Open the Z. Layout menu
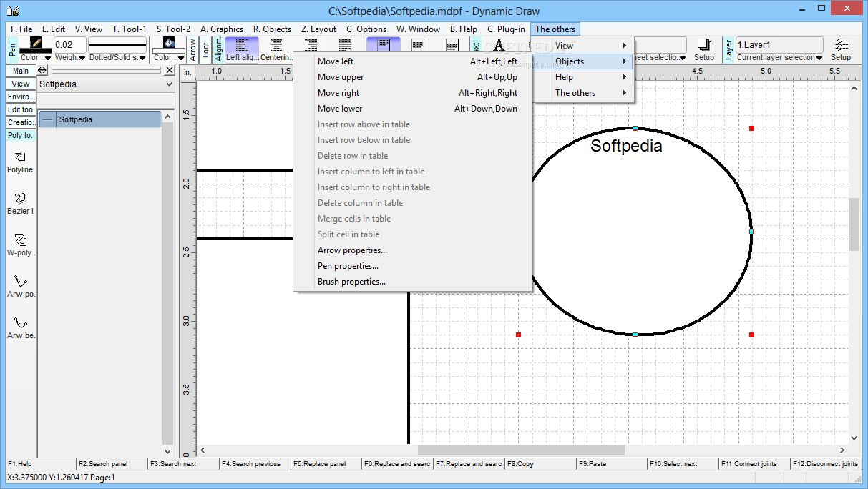This screenshot has width=868, height=489. (318, 29)
